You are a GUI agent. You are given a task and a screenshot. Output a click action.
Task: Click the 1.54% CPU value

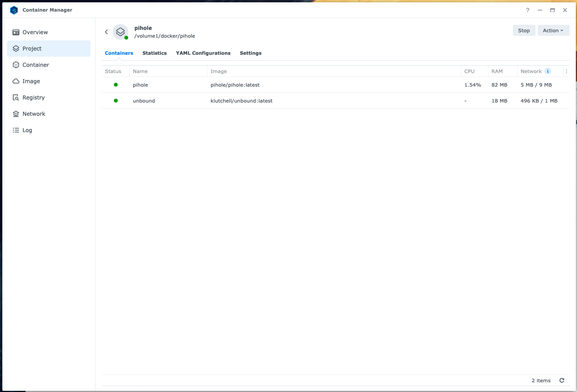pyautogui.click(x=472, y=85)
